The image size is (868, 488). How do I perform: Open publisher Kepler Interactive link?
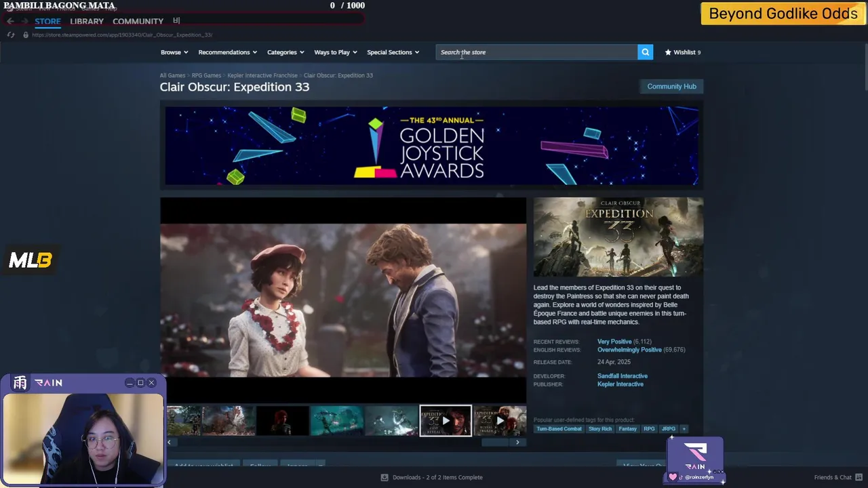[x=620, y=384]
